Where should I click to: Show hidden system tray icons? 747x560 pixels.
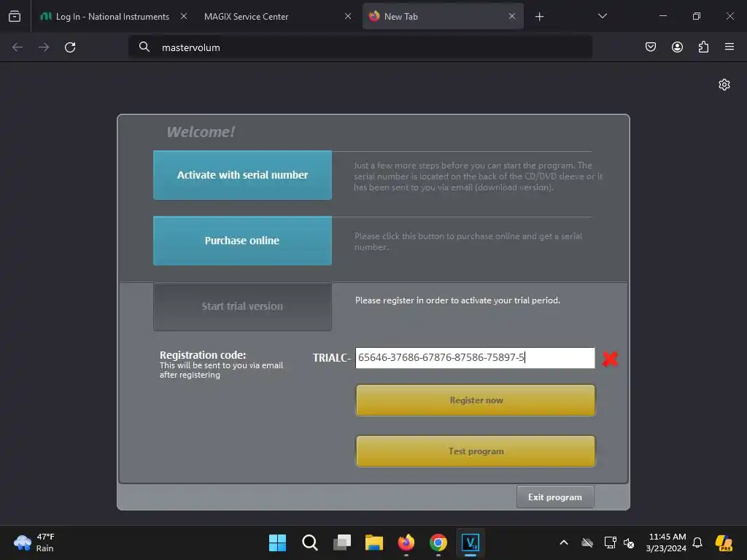click(564, 542)
